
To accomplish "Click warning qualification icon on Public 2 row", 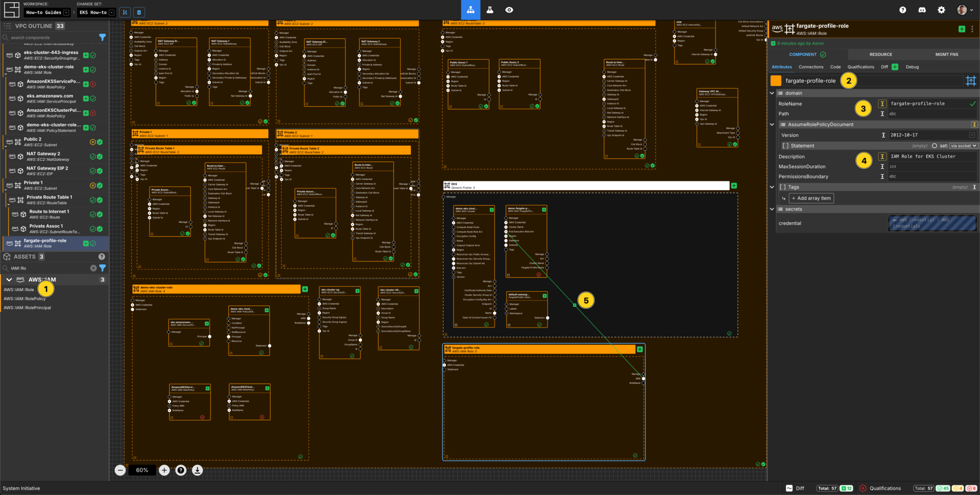I will point(93,142).
